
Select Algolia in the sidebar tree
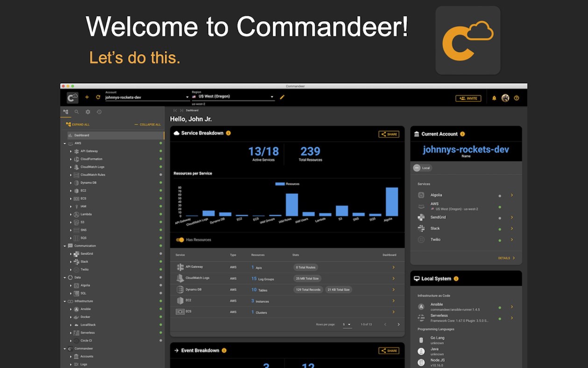pyautogui.click(x=85, y=285)
